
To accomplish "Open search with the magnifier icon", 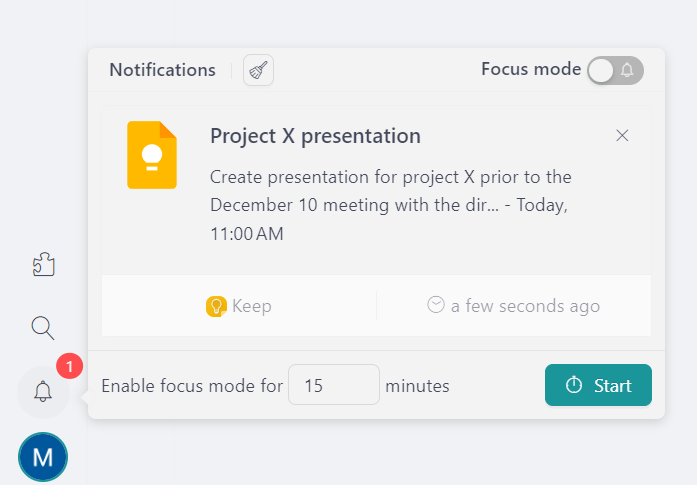I will (43, 328).
